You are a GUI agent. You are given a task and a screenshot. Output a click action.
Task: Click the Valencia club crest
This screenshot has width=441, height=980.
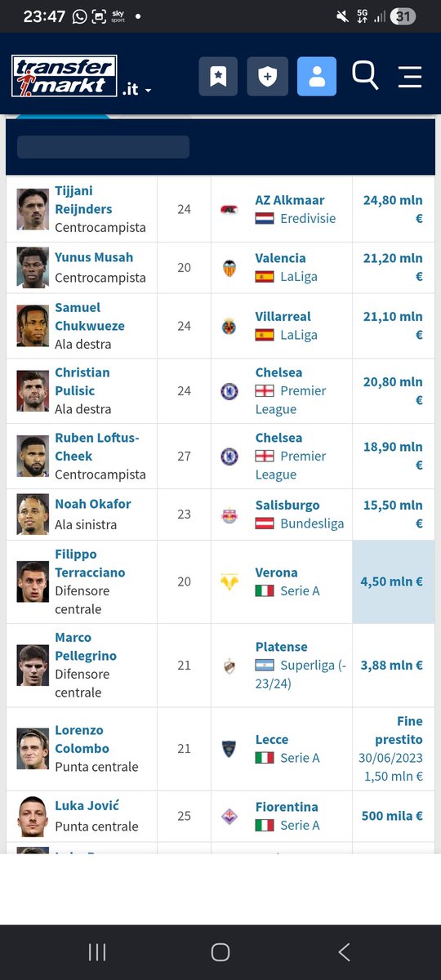(x=229, y=268)
